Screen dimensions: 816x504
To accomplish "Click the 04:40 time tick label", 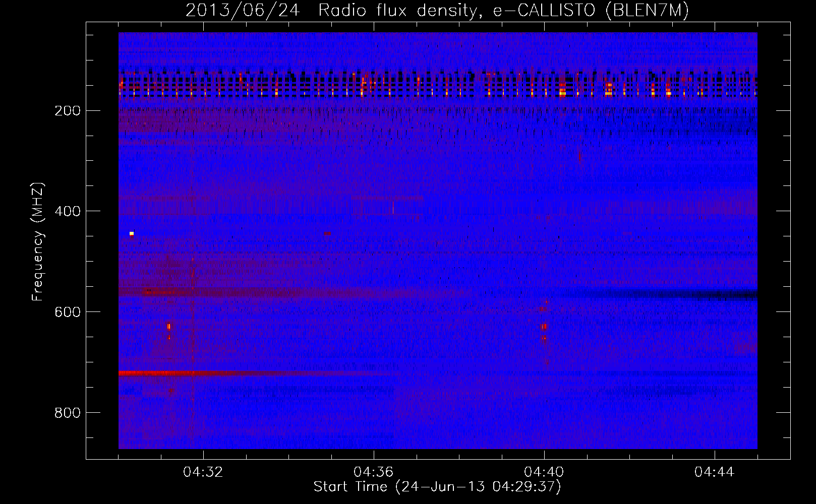I will tap(544, 472).
